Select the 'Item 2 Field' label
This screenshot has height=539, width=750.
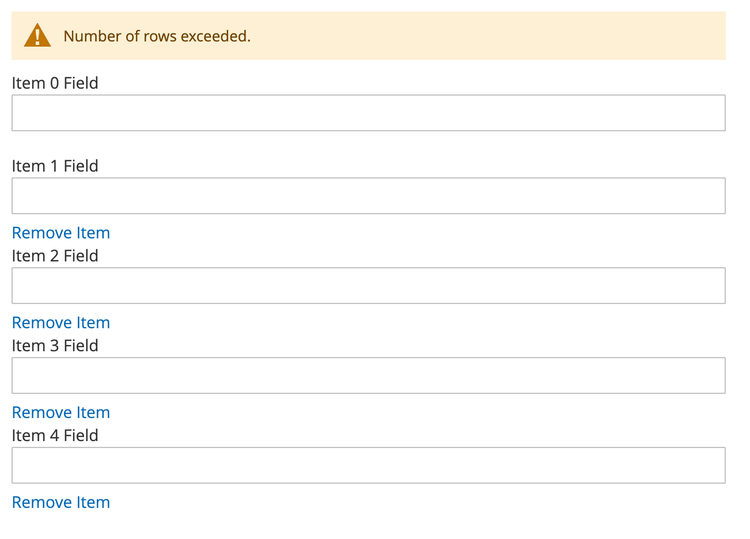[x=55, y=256]
